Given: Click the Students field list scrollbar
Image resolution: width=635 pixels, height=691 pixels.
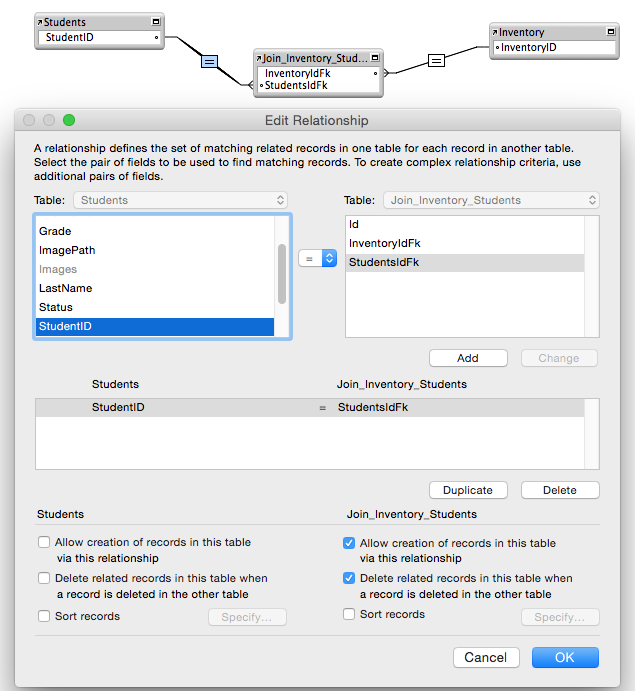Looking at the screenshot, I should [x=282, y=274].
